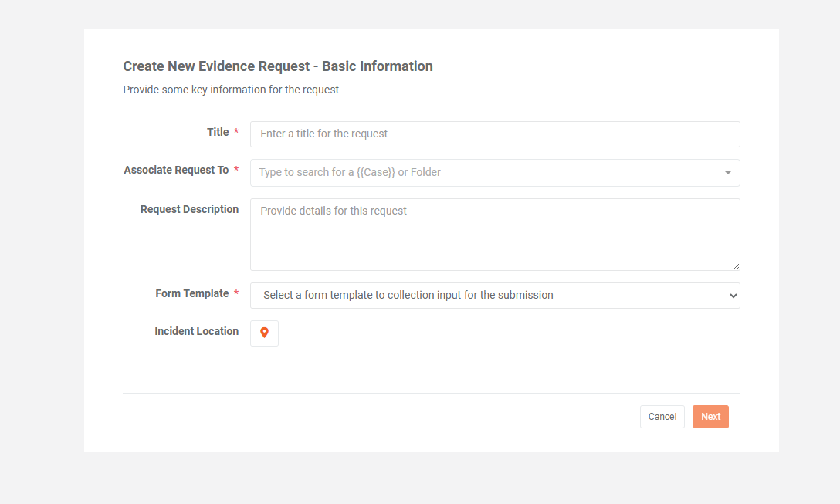Click the Title input field

(494, 134)
